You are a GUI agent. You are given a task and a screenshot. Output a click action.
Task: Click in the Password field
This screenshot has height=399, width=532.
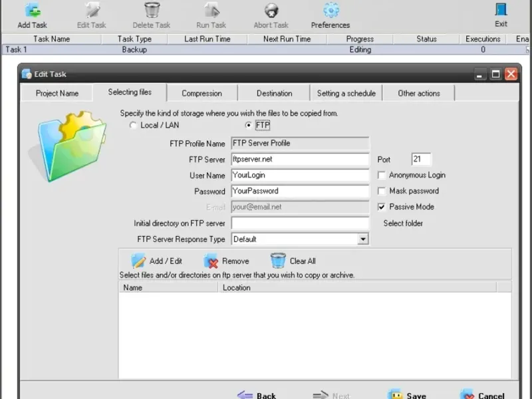(300, 191)
